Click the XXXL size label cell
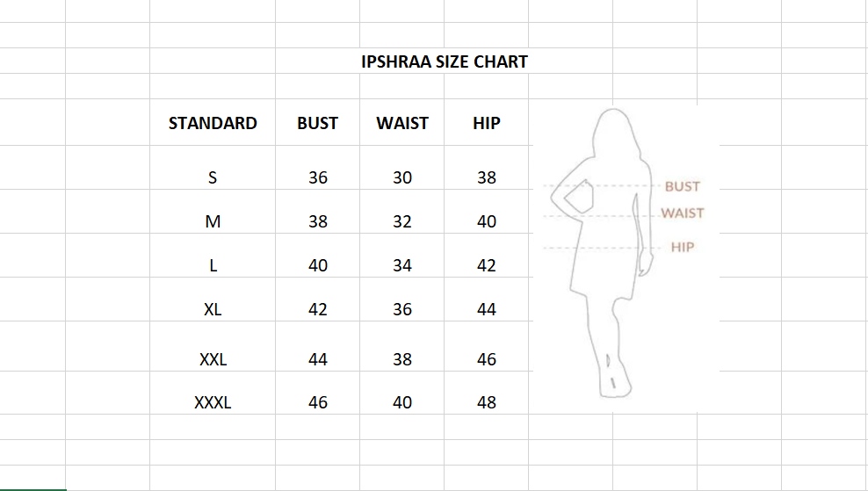Screen dimensions: 868x491 click(213, 402)
